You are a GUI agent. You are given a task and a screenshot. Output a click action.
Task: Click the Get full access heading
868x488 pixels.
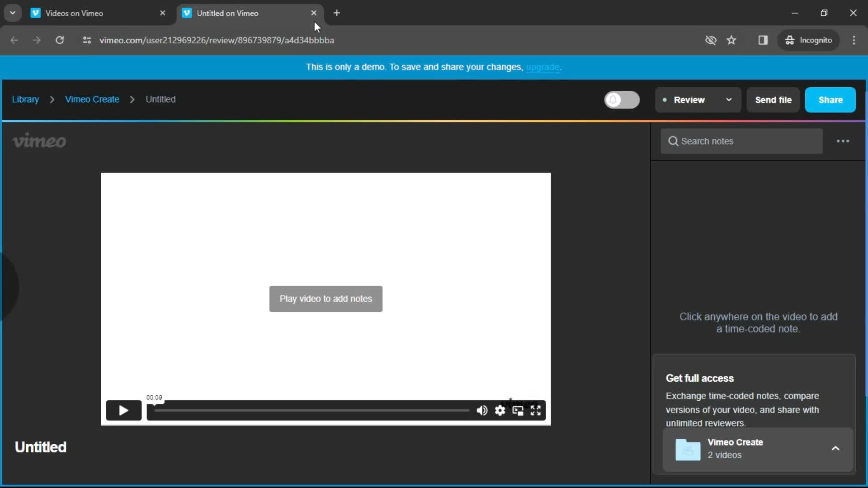coord(700,378)
